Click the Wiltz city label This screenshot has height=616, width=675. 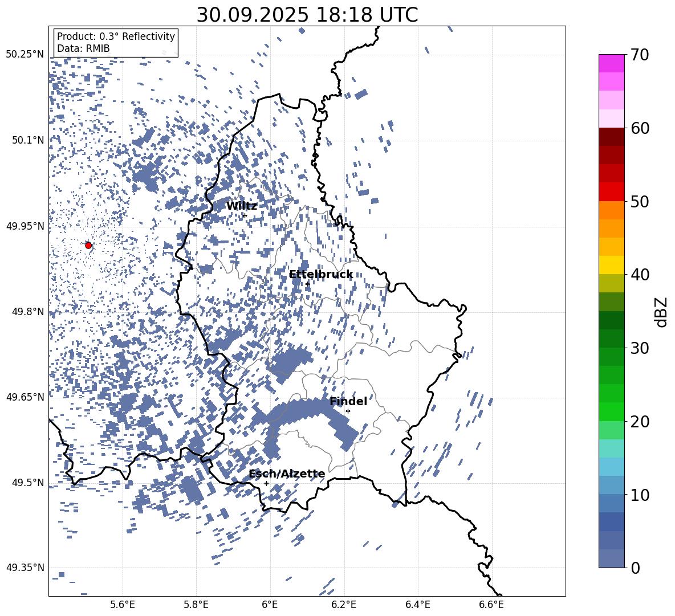pos(242,206)
